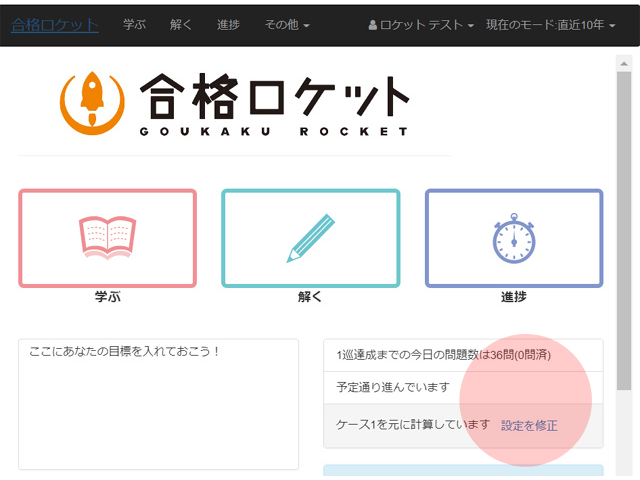The height and width of the screenshot is (480, 640).
Task: Click the 設定を修正 link
Action: click(x=529, y=425)
